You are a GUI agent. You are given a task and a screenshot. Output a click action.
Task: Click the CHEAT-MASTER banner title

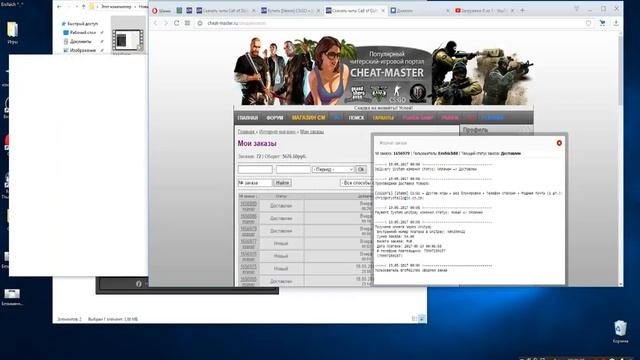[x=387, y=73]
